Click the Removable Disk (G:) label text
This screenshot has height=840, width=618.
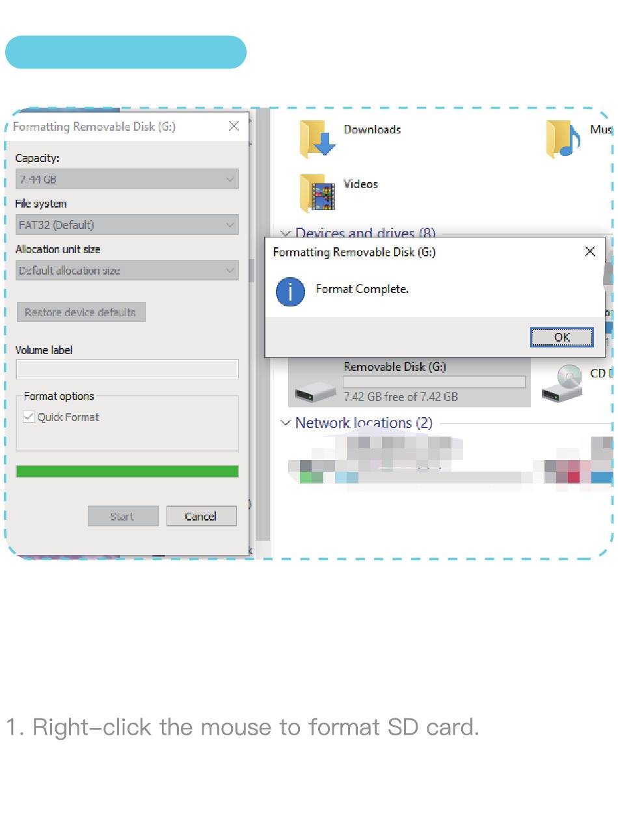tap(395, 367)
